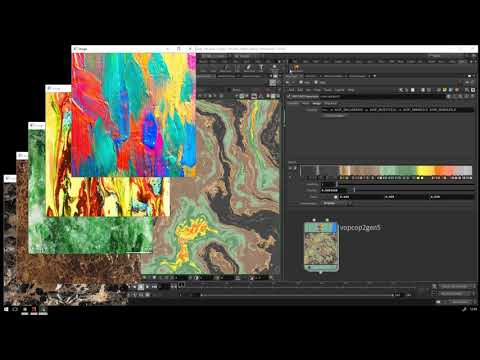Open the ramp point color swatch
The height and width of the screenshot is (360, 480).
click(336, 197)
